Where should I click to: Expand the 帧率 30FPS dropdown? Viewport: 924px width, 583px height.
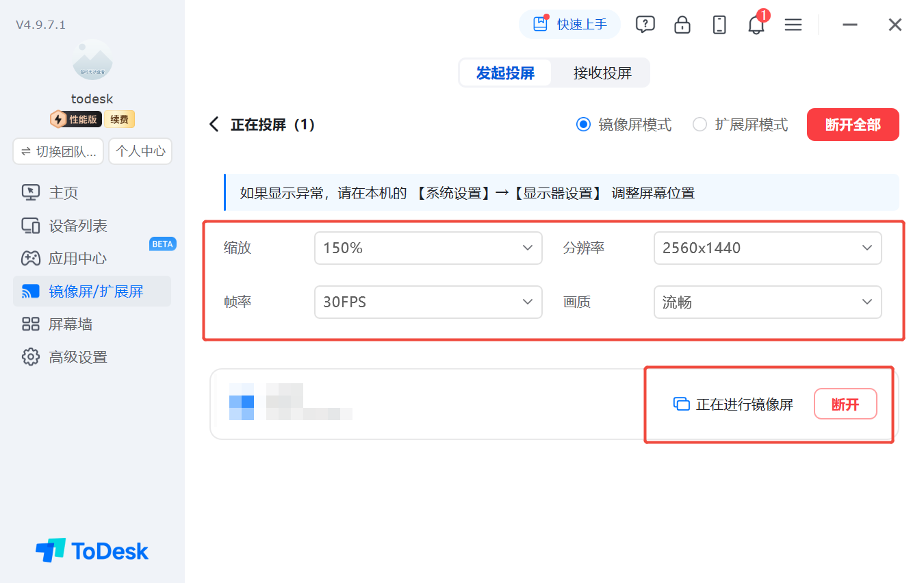(x=428, y=302)
